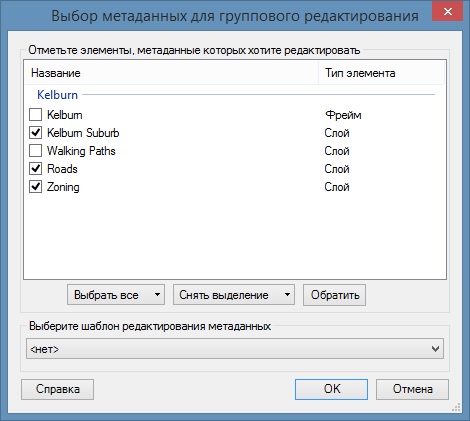The width and height of the screenshot is (470, 421).
Task: Enable the Walking Paths checkbox
Action: pos(35,151)
